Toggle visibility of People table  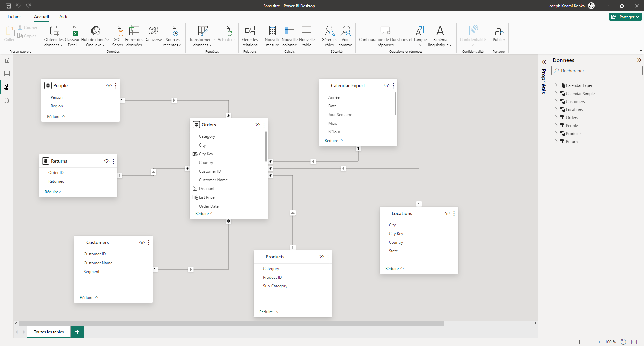tap(109, 86)
